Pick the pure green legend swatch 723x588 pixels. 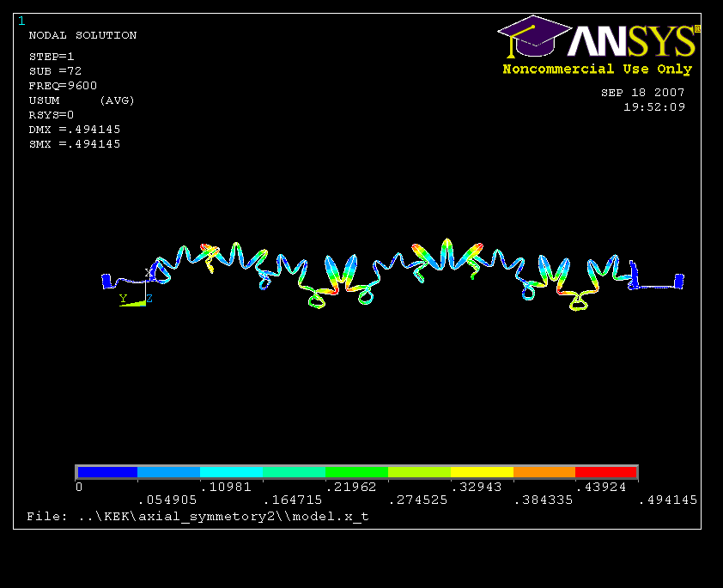(x=357, y=472)
